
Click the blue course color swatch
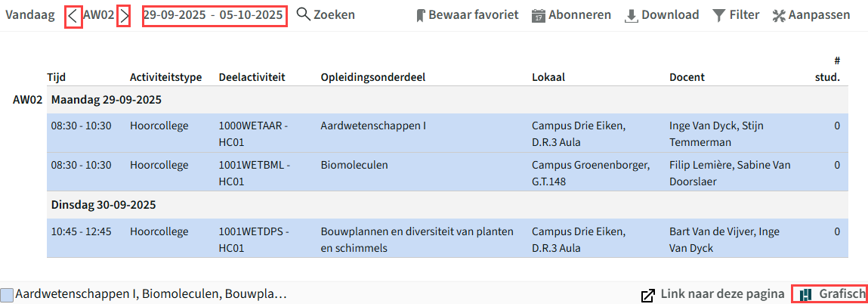coord(7,295)
